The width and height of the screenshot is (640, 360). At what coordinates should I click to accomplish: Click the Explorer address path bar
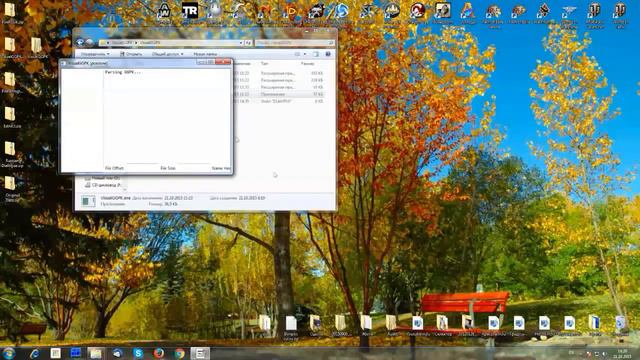171,42
